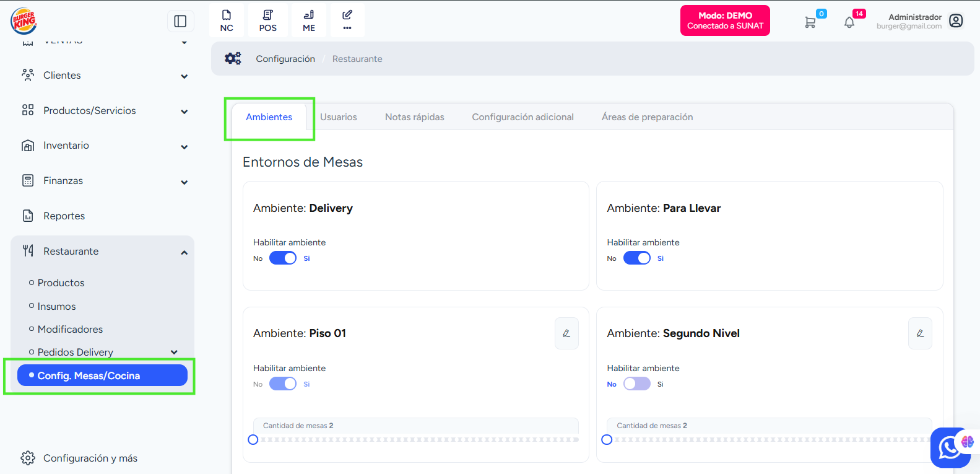This screenshot has width=980, height=474.
Task: Click the sidebar collapse panel icon
Action: click(x=180, y=21)
